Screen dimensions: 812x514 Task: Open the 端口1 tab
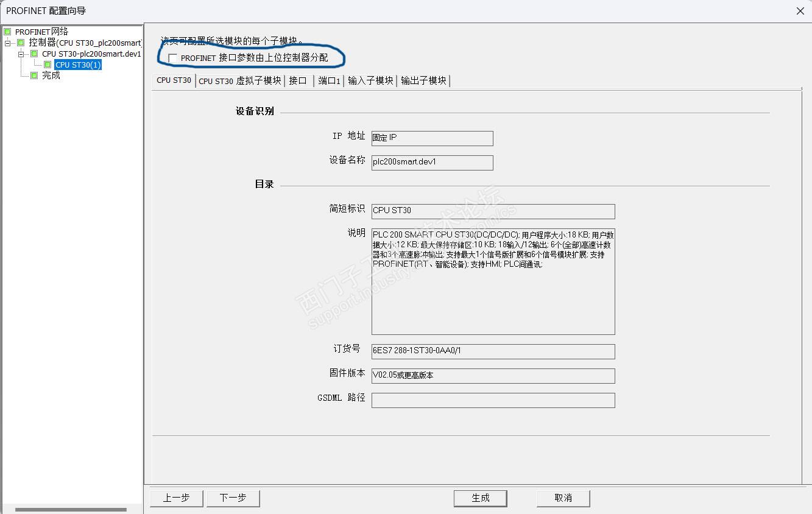coord(330,81)
